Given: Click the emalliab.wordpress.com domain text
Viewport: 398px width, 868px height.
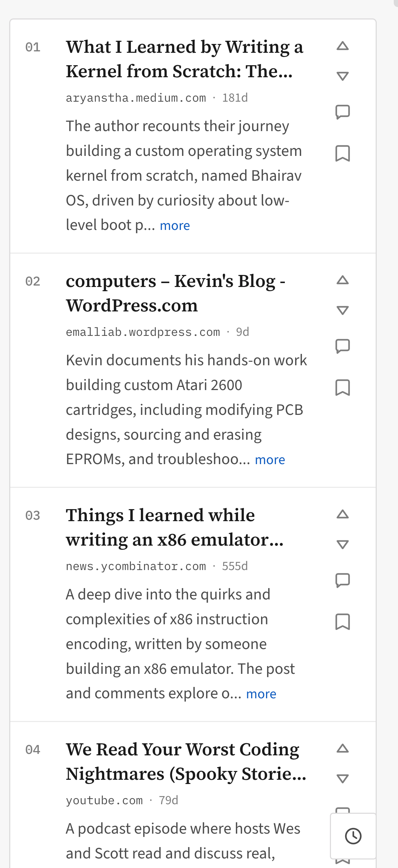Looking at the screenshot, I should [143, 332].
